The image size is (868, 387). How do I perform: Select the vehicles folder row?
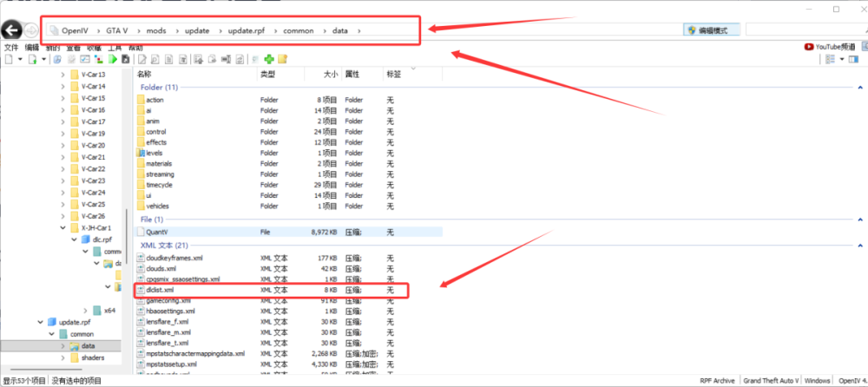point(288,206)
